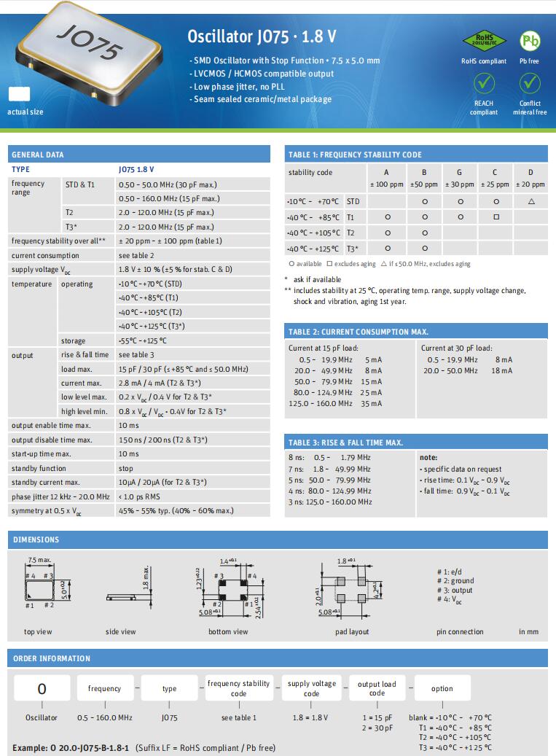This screenshot has height=756, width=556.
Task: Click the small actual size oscillator icon
Action: tap(19, 95)
